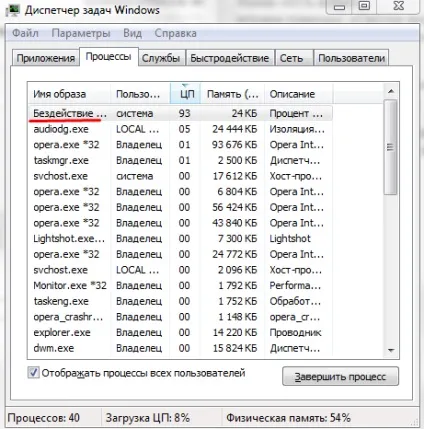Click the CPU value 93
The height and width of the screenshot is (429, 424).
[184, 113]
